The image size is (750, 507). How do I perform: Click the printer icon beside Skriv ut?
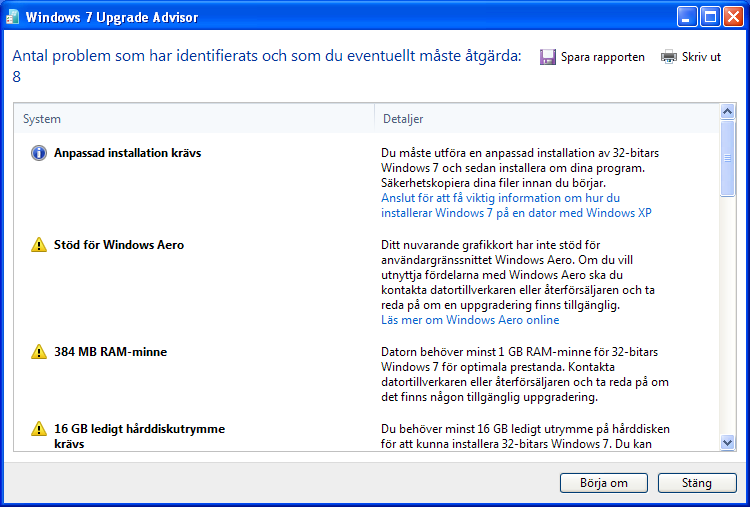(669, 57)
